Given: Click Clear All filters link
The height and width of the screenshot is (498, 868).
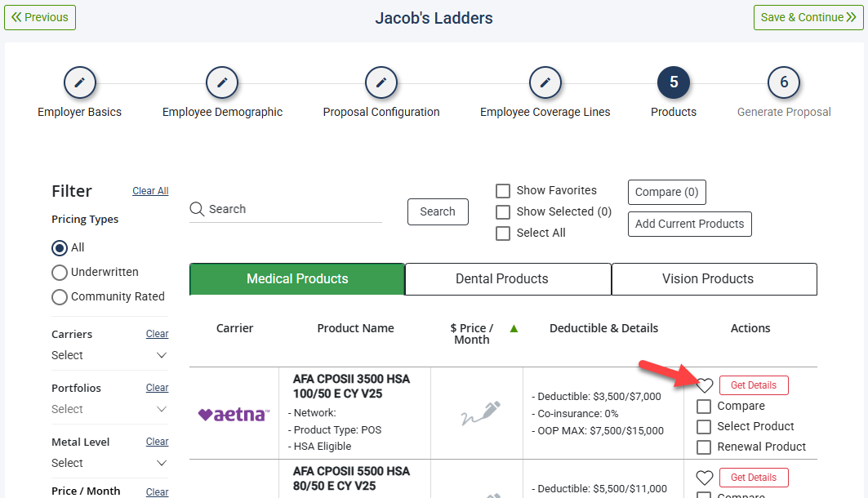Looking at the screenshot, I should coord(150,191).
